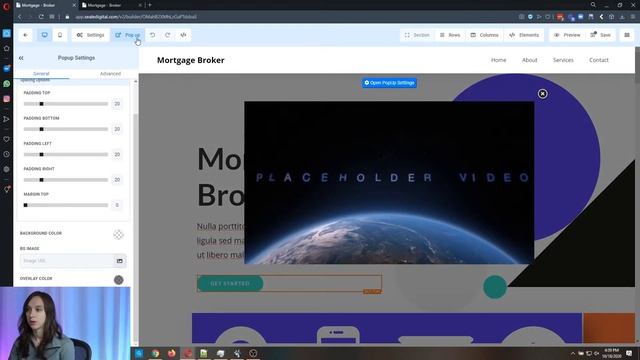The image size is (640, 360).
Task: Open Messenger in Opera sidebar
Action: coord(7,68)
